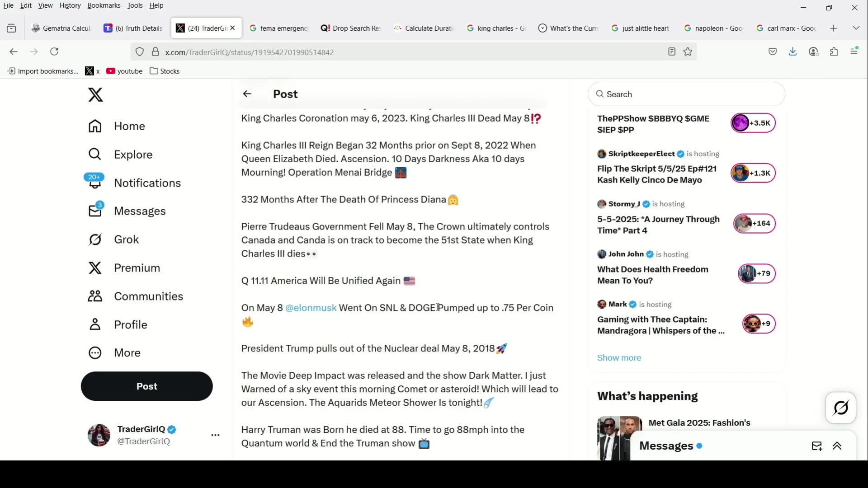Switch to Drop Search Results tab
Viewport: 868px width, 488px height.
(x=351, y=28)
